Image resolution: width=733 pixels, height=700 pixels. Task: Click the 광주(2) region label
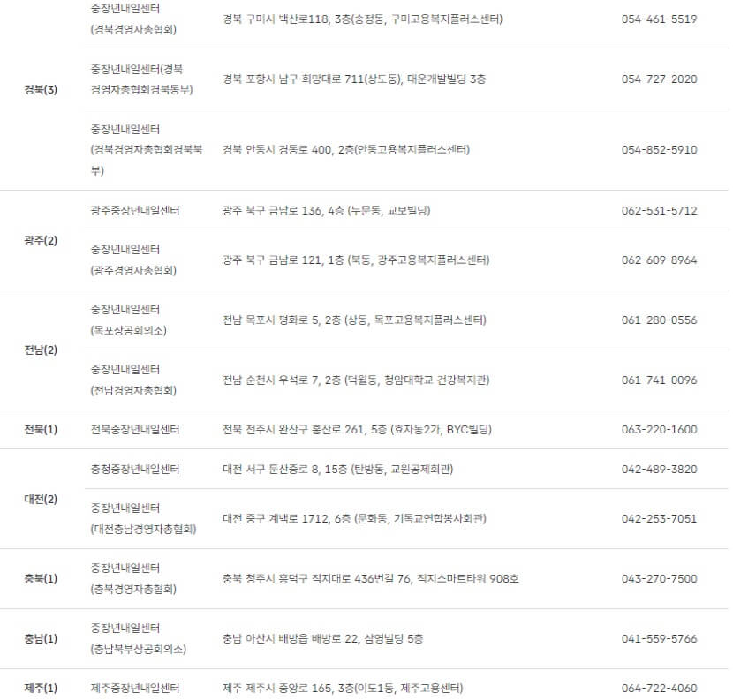(x=41, y=240)
